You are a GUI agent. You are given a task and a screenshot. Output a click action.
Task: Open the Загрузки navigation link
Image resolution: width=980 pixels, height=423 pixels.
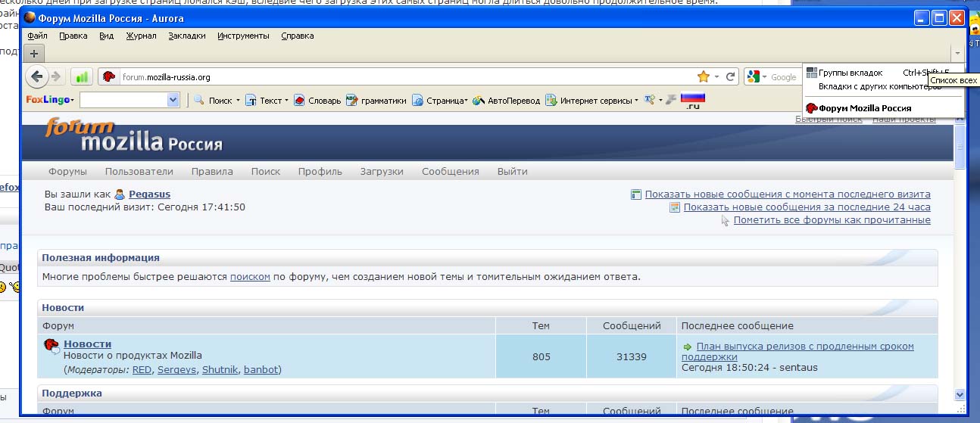(x=382, y=171)
